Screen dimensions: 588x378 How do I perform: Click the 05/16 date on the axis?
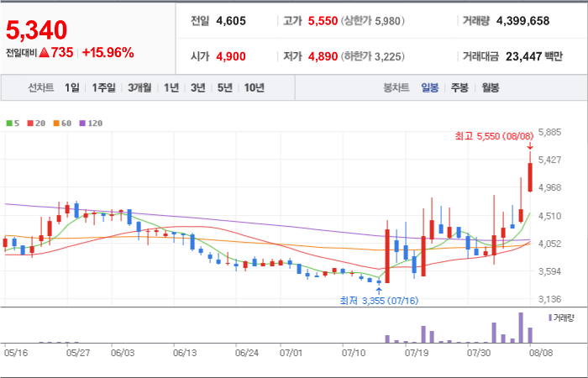[x=16, y=354]
